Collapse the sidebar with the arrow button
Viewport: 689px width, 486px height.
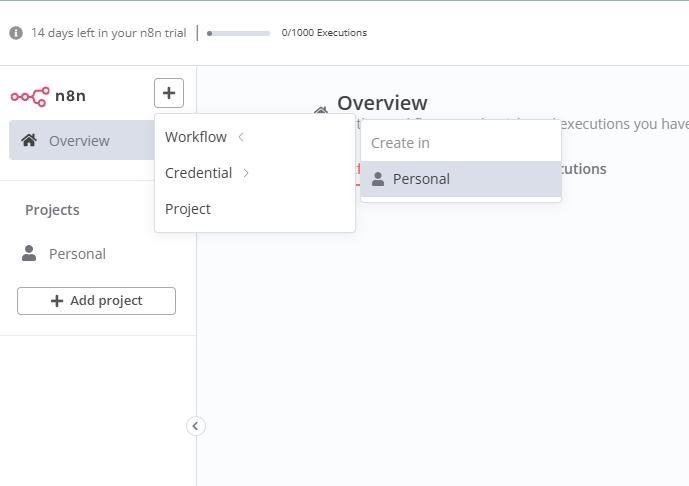195,426
